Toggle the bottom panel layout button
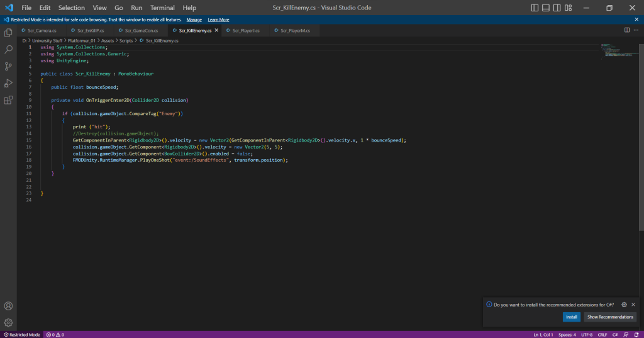The width and height of the screenshot is (644, 338). pos(546,8)
